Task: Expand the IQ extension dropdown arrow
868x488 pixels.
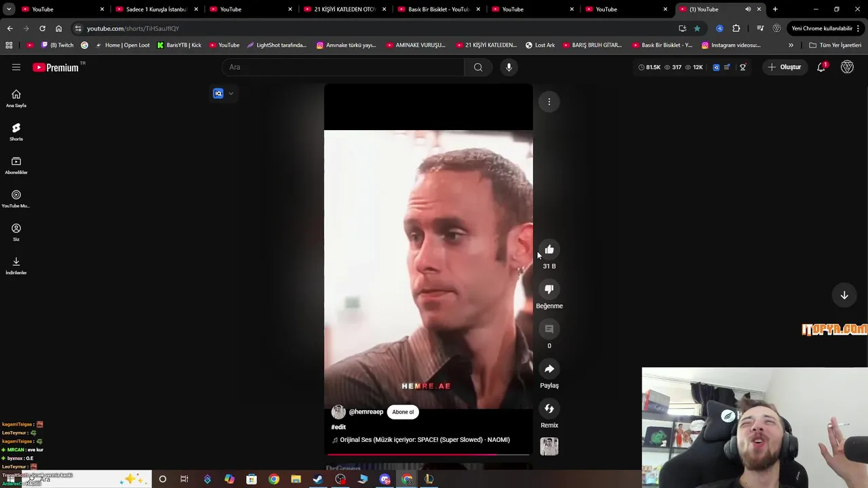Action: click(231, 94)
